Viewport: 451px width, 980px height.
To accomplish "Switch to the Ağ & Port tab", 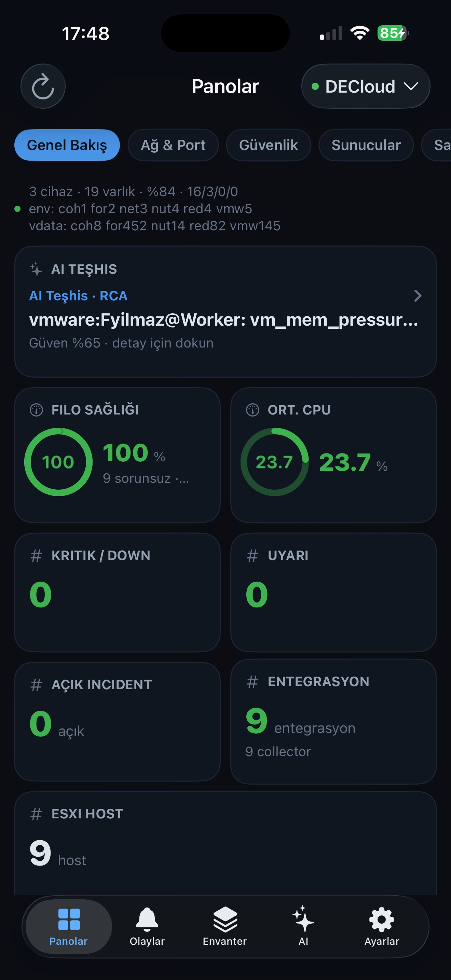I will pyautogui.click(x=173, y=145).
